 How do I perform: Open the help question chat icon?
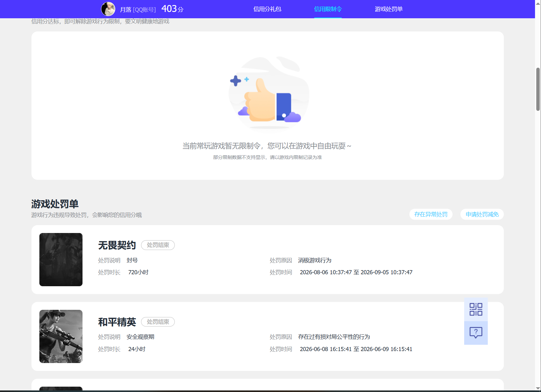476,333
